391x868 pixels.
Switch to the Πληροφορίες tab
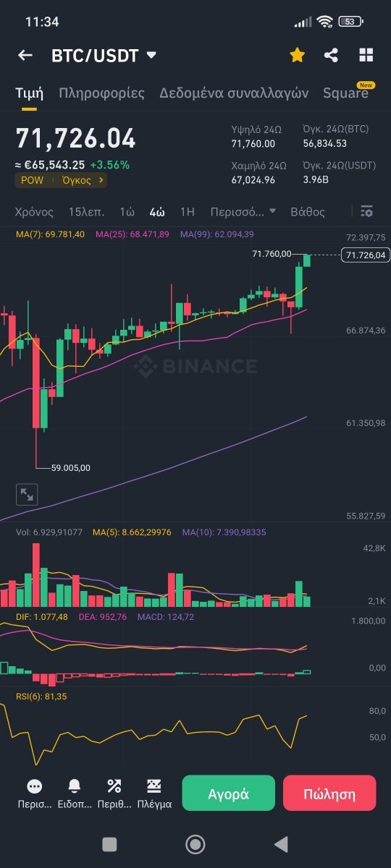point(102,93)
